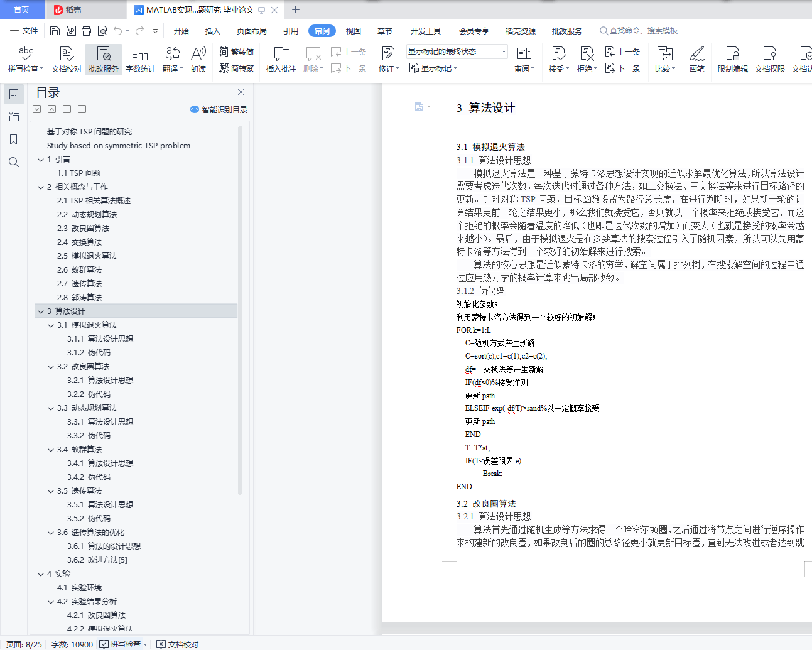Toggle 拼写检查 checkbox in the status bar
The image size is (812, 650).
(104, 644)
